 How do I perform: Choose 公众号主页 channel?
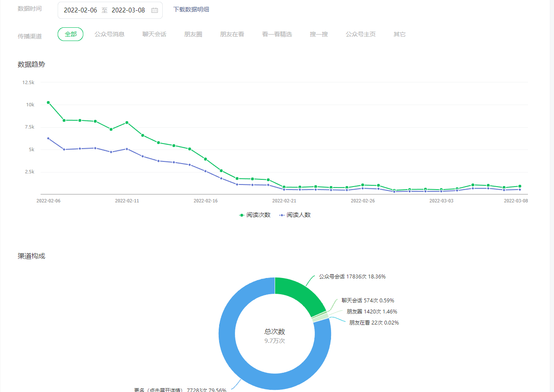[x=361, y=34]
